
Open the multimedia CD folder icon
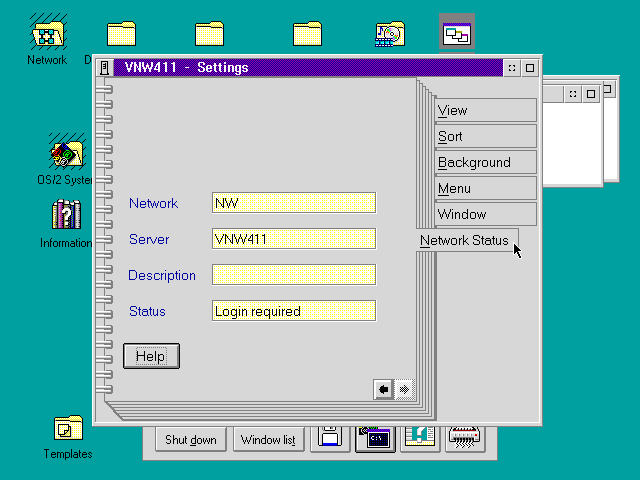(x=390, y=34)
